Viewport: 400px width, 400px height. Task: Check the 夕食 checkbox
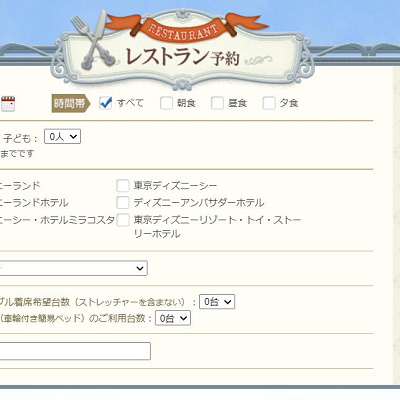[x=268, y=103]
